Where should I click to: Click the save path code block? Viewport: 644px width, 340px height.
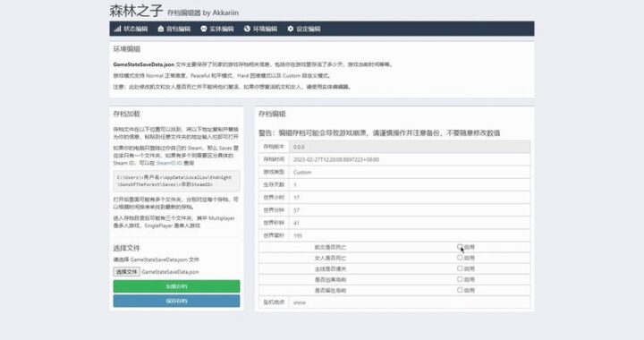point(176,181)
